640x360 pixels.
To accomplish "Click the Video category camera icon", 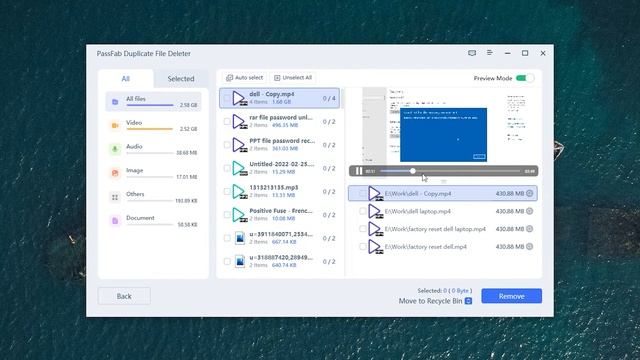I will pyautogui.click(x=115, y=125).
